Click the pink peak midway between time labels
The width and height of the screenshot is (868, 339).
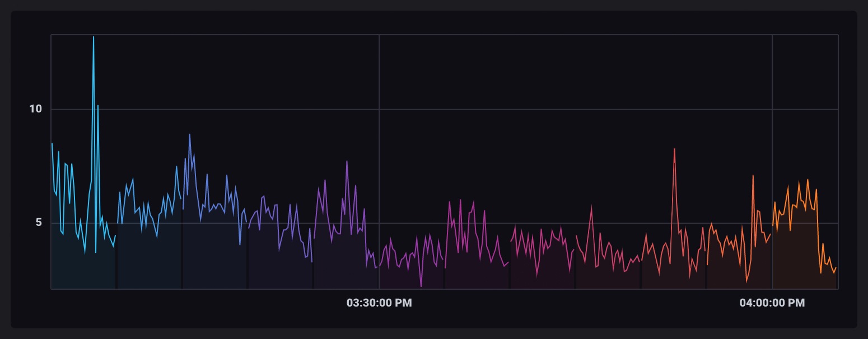pos(591,206)
